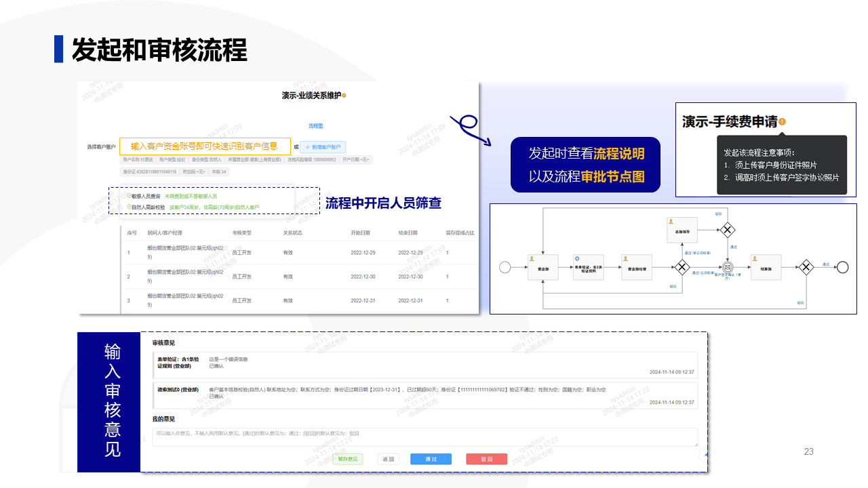Viewport: 868px width, 488px height.
Task: Click tooltip line 须上传客户身份证件照片
Action: (x=775, y=165)
